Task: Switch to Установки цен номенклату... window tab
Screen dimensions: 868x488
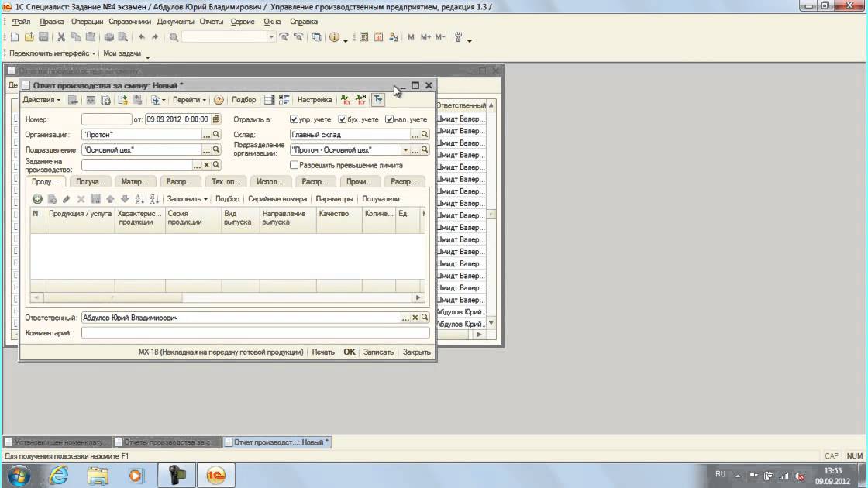Action: (x=57, y=442)
